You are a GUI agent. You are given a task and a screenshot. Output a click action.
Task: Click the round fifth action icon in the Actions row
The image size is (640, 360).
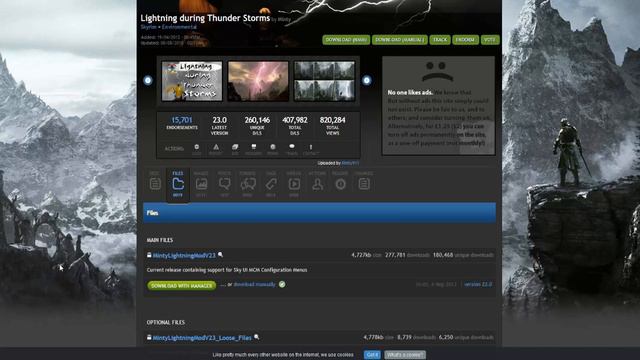coord(273,147)
